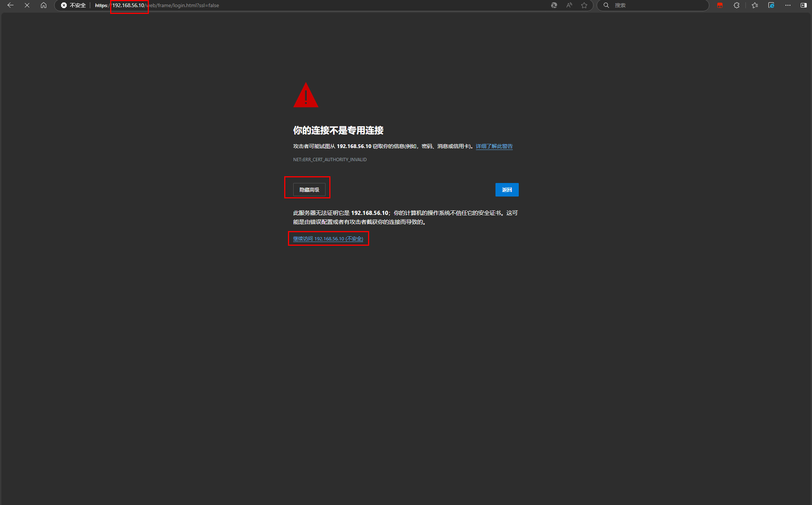The height and width of the screenshot is (505, 812).
Task: Open the read aloud icon
Action: [569, 5]
